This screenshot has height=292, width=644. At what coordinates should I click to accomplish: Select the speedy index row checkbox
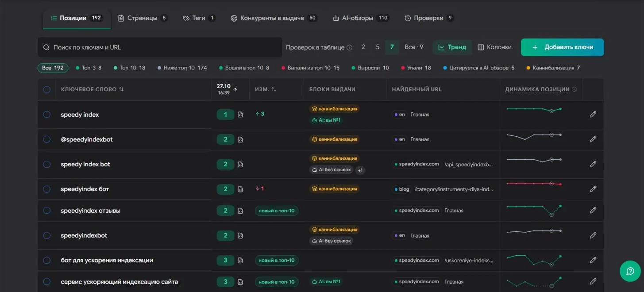click(46, 115)
